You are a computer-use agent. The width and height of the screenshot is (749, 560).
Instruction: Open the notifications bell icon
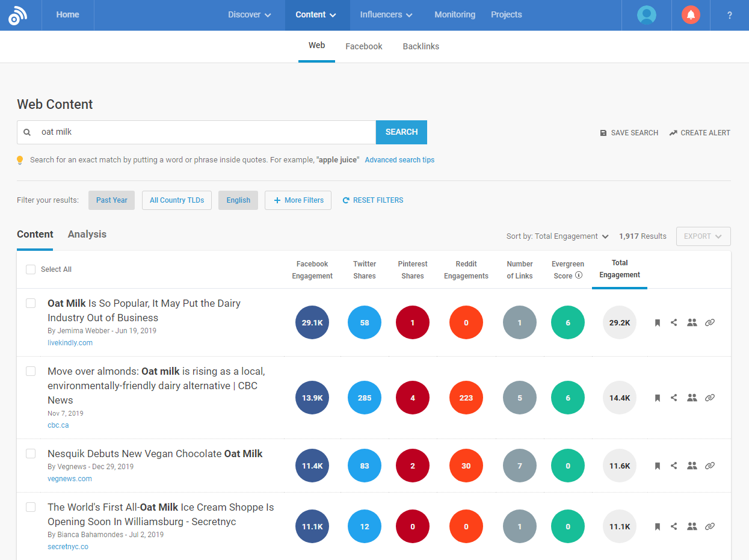691,14
